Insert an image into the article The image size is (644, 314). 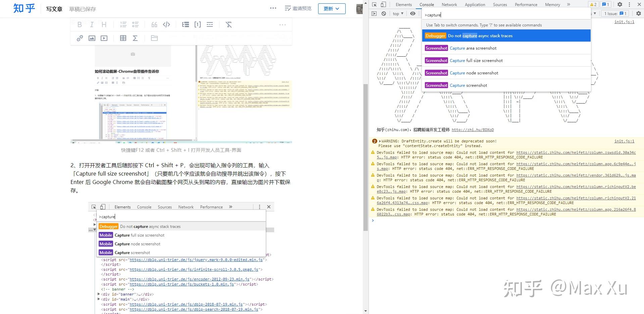[92, 38]
